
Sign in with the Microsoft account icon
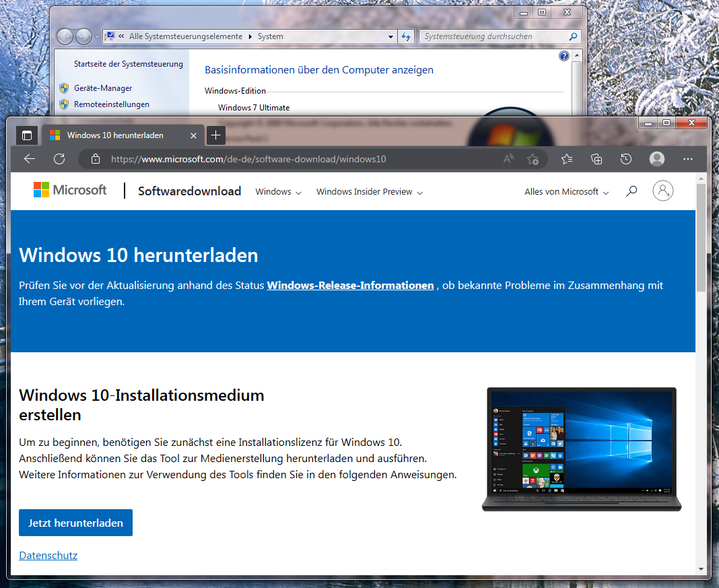[x=663, y=191]
